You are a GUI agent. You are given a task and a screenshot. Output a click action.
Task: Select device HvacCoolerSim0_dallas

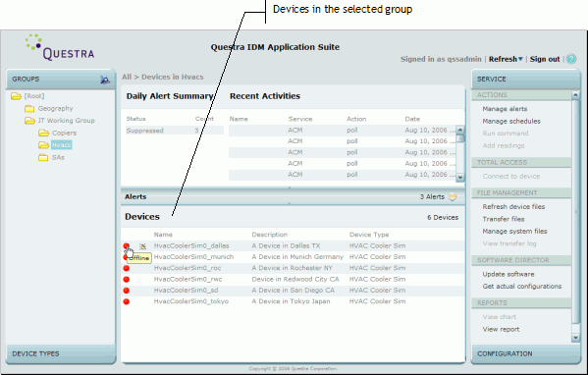(191, 246)
